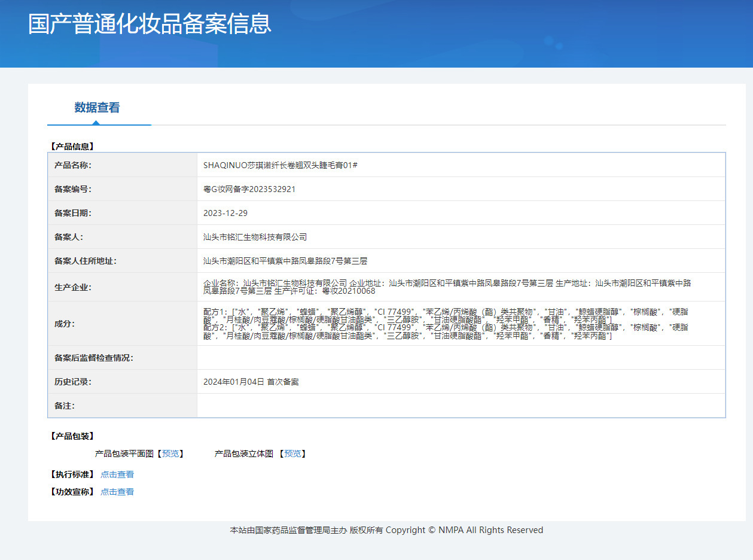Image resolution: width=753 pixels, height=560 pixels.
Task: Click the 生产企业 details text
Action: click(447, 287)
